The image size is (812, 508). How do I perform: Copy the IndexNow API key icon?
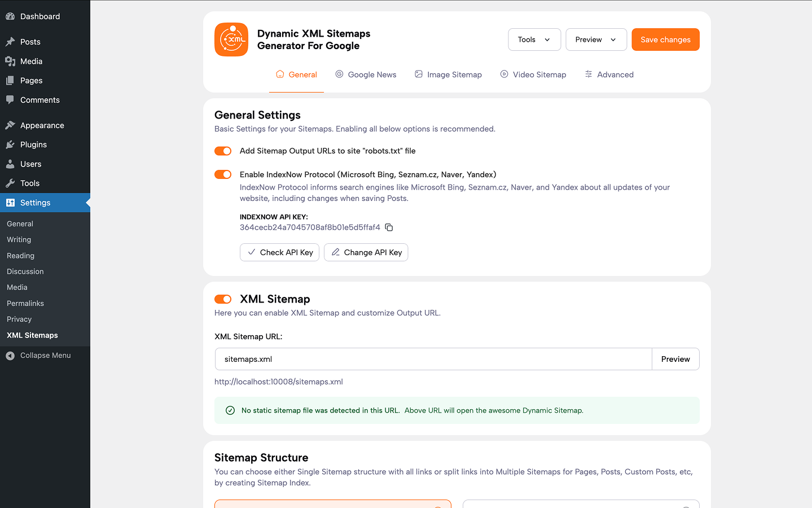[389, 227]
